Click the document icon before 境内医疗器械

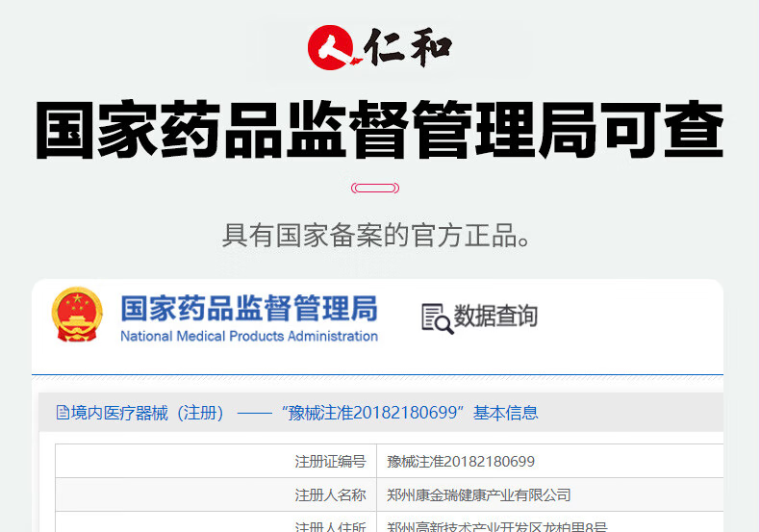(x=63, y=413)
